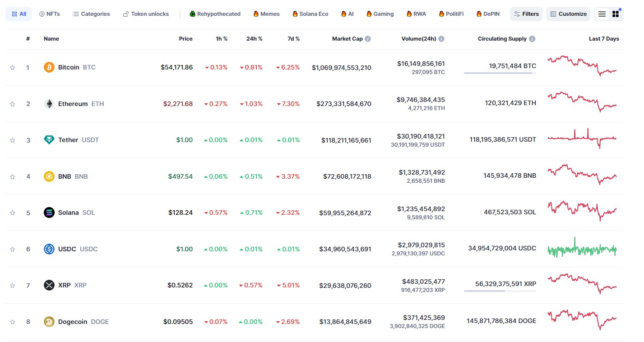Open the Categories tab

pyautogui.click(x=91, y=14)
